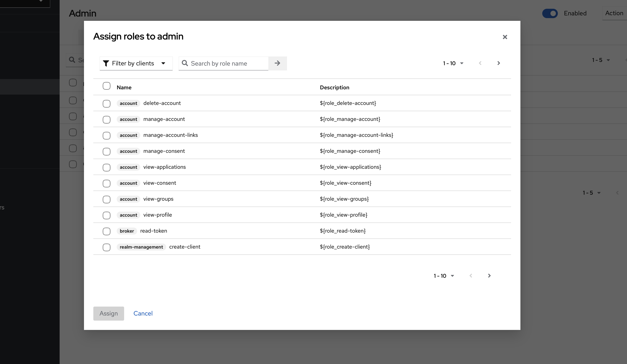Check the broker read-token role
The height and width of the screenshot is (364, 627).
(107, 231)
